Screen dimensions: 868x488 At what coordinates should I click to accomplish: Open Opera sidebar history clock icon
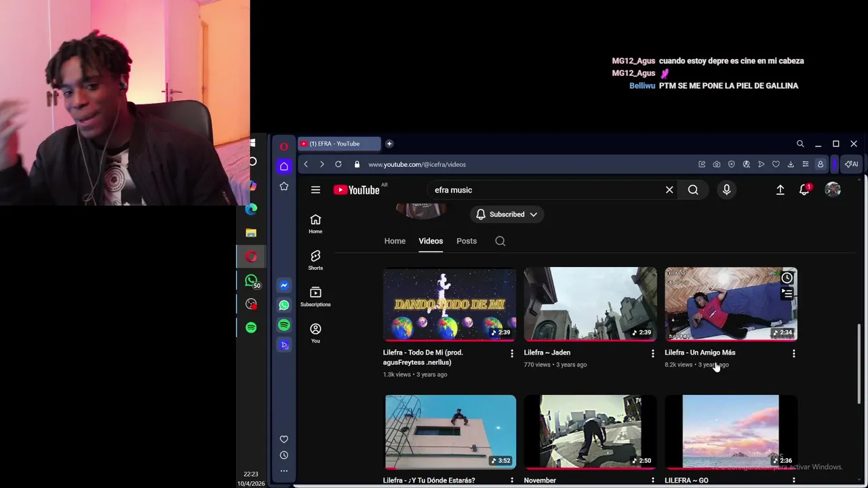click(284, 455)
